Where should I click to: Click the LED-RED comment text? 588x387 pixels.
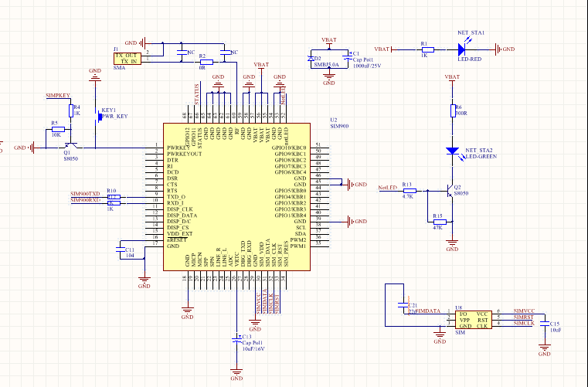click(470, 59)
